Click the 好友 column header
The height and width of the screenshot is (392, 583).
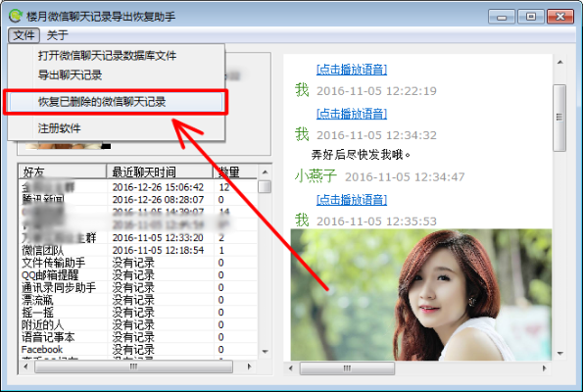(63, 172)
